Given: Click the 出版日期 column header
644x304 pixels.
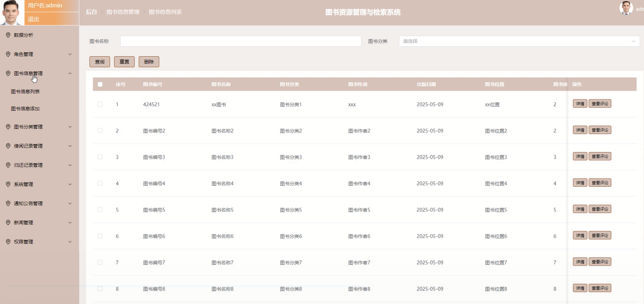Looking at the screenshot, I should [x=426, y=84].
